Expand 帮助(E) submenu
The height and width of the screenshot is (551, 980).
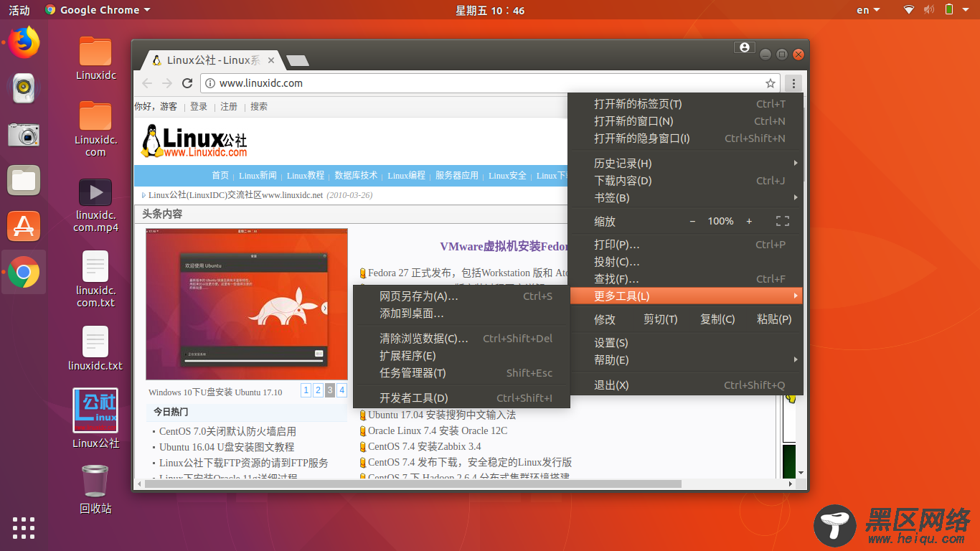(x=686, y=360)
